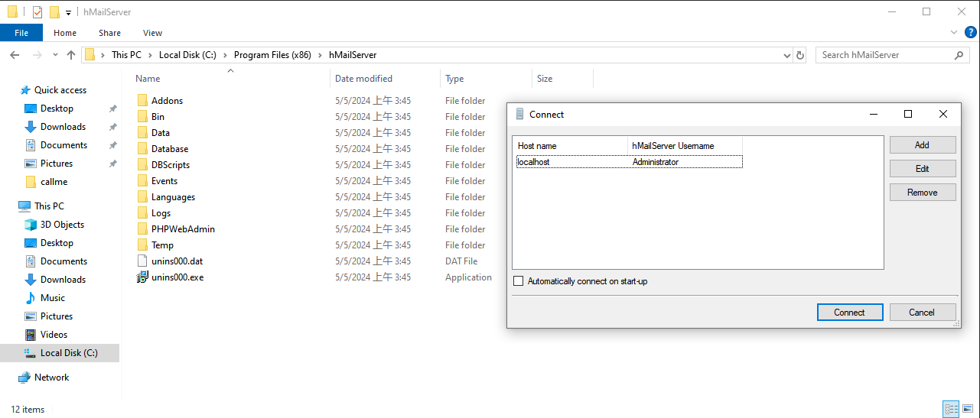
Task: Refresh the hMailServer folder view
Action: (800, 55)
